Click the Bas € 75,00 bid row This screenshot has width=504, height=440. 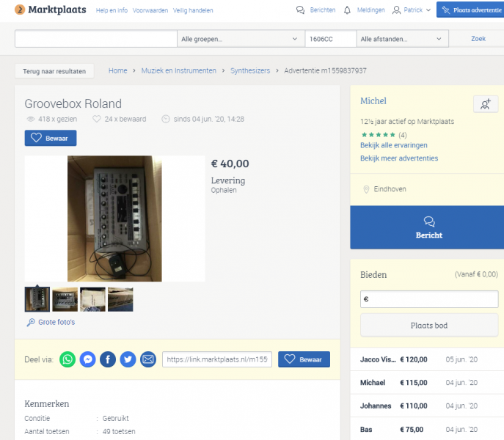tap(427, 429)
